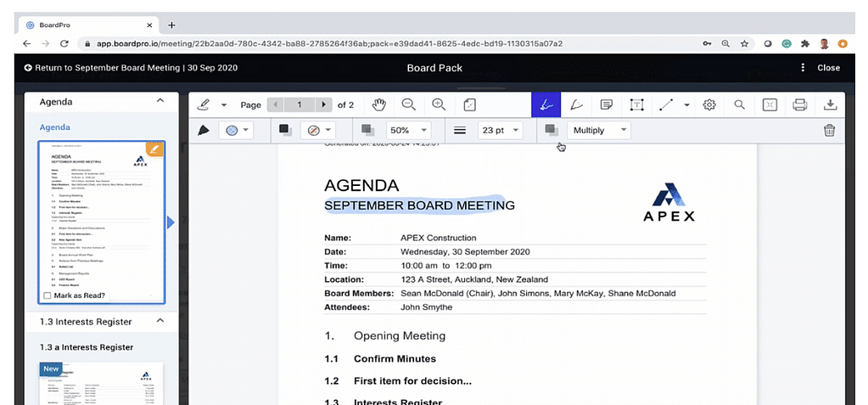Collapse the 1.3 Interests Register section
868x405 pixels.
click(160, 322)
